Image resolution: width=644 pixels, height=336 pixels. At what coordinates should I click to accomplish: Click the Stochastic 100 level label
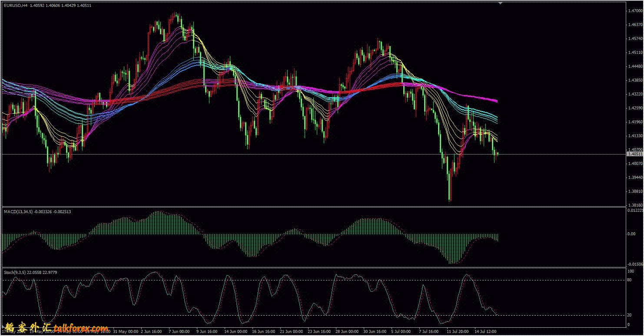click(x=631, y=271)
